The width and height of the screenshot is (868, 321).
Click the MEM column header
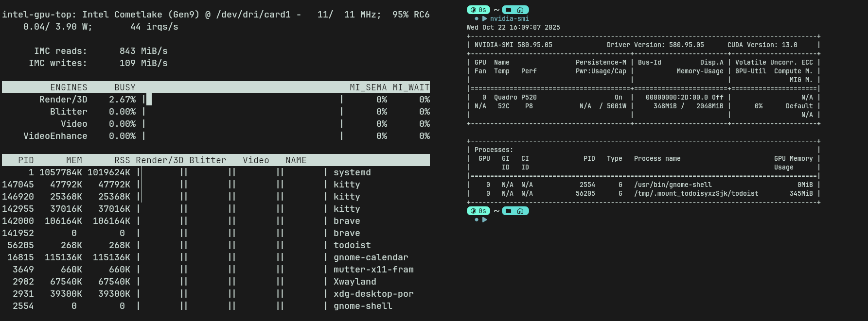tap(74, 160)
